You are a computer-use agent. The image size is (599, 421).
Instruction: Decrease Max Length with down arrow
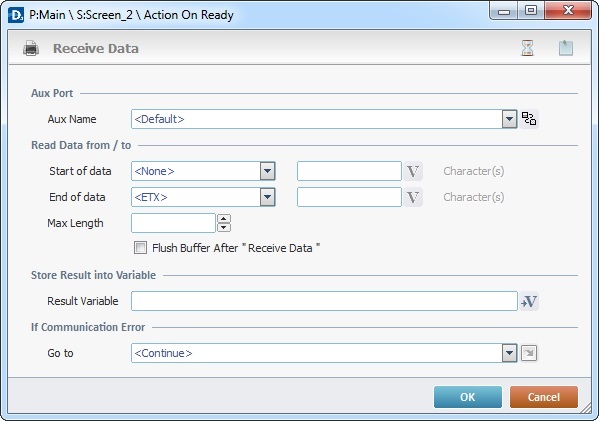224,228
